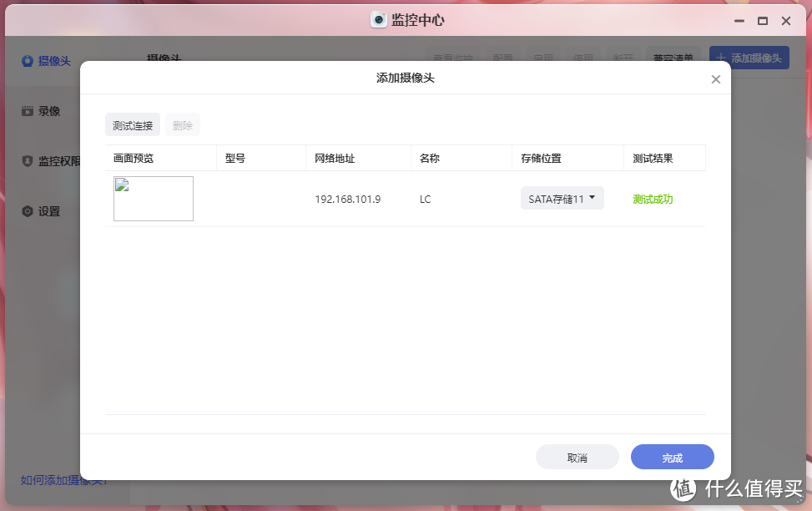Confirm by clicking 完成

pyautogui.click(x=672, y=458)
